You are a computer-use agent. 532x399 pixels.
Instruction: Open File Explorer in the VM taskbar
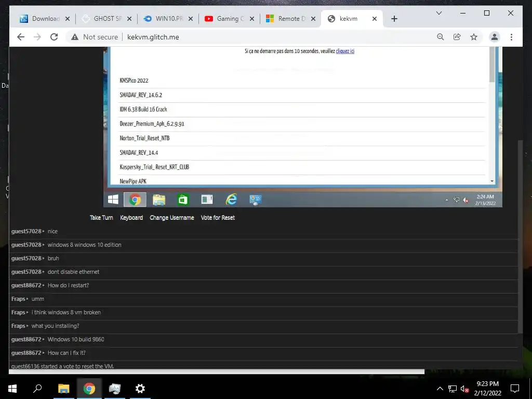pyautogui.click(x=159, y=199)
